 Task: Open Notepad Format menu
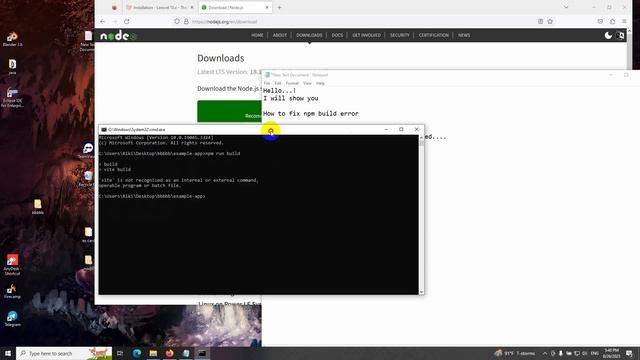point(292,83)
